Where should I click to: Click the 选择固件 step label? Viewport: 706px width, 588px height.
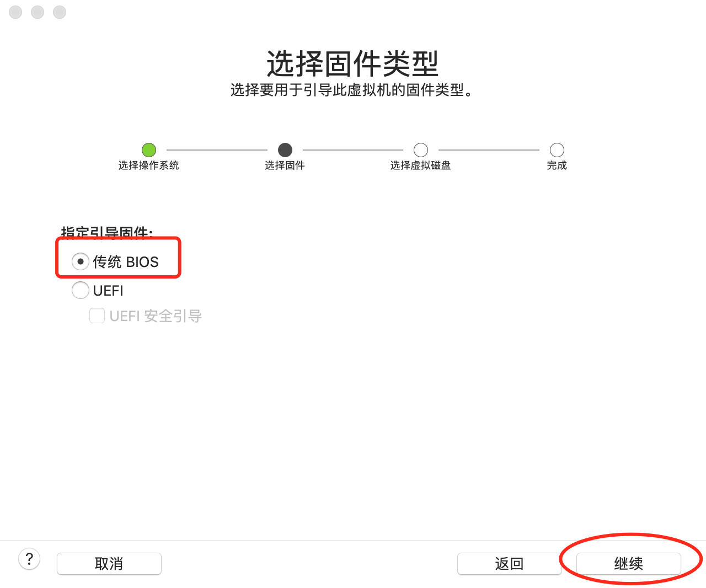click(285, 165)
